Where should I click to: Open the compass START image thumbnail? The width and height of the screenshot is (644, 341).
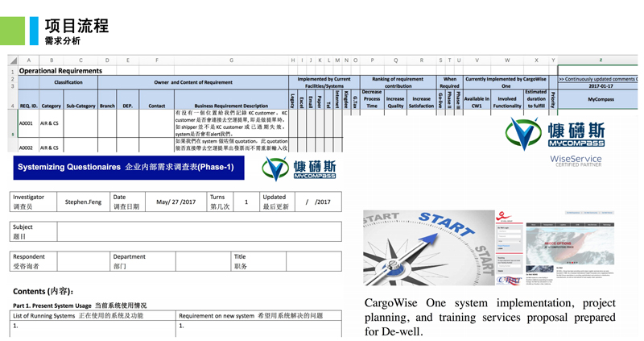pos(429,247)
